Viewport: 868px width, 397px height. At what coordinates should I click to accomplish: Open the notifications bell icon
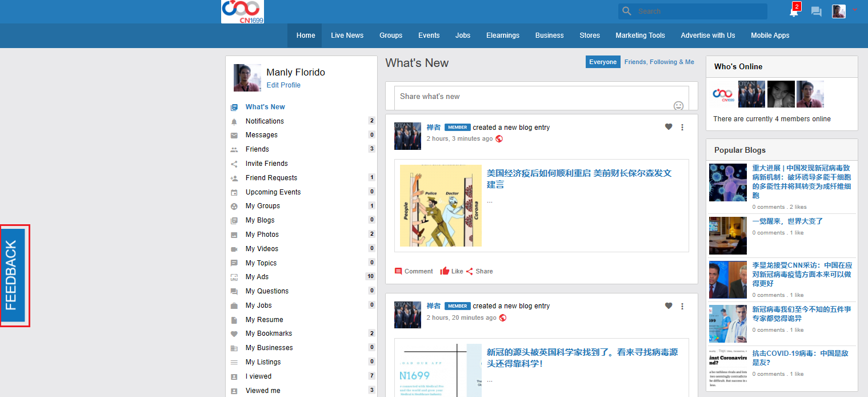click(x=793, y=12)
